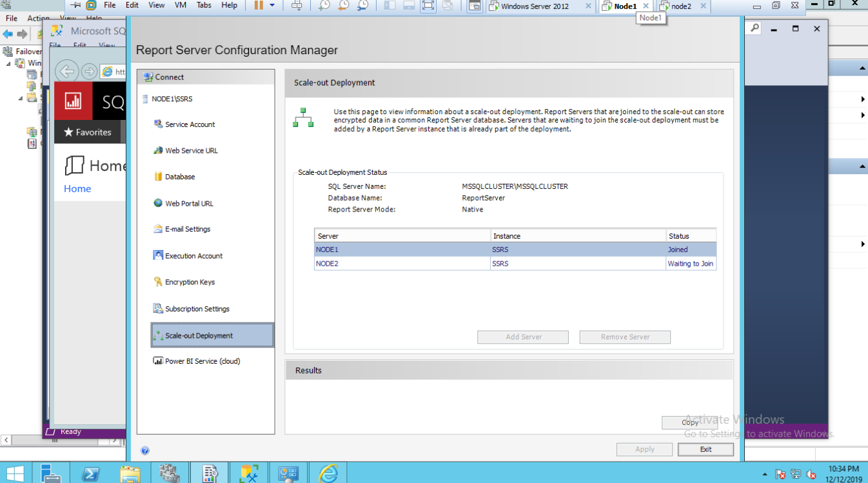Click the volume icon in the system tray

tap(811, 475)
